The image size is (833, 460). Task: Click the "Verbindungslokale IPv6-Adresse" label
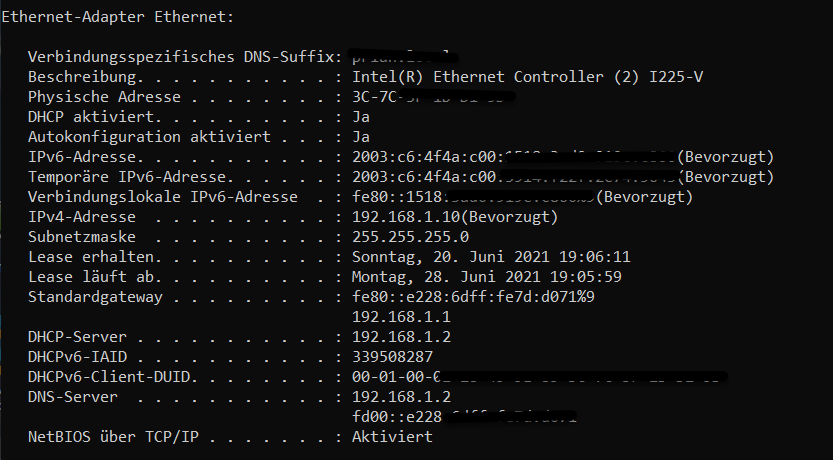157,197
